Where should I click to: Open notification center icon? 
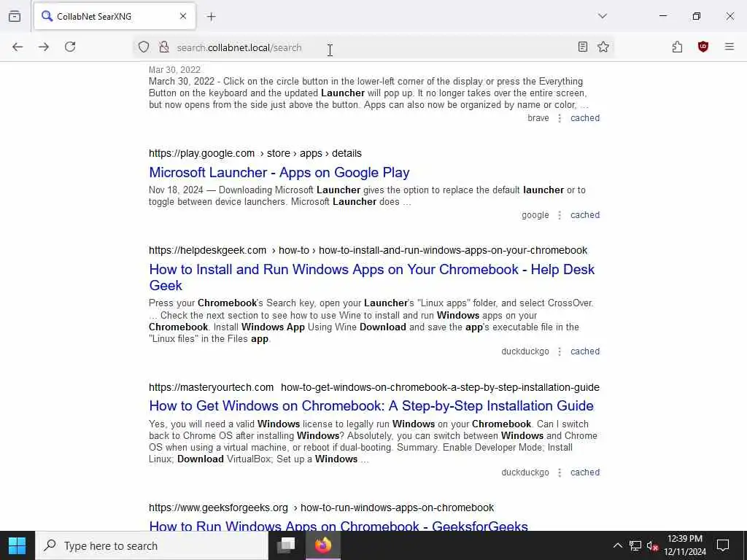click(x=723, y=545)
